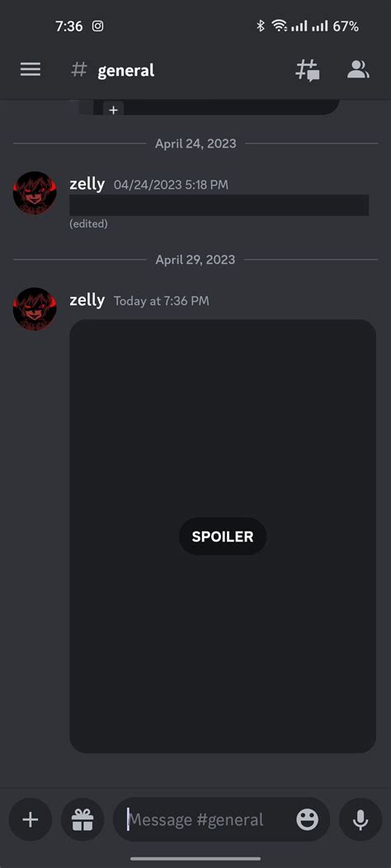Viewport: 391px width, 868px height.
Task: Open zelly's avatar on today's message
Action: click(x=35, y=309)
